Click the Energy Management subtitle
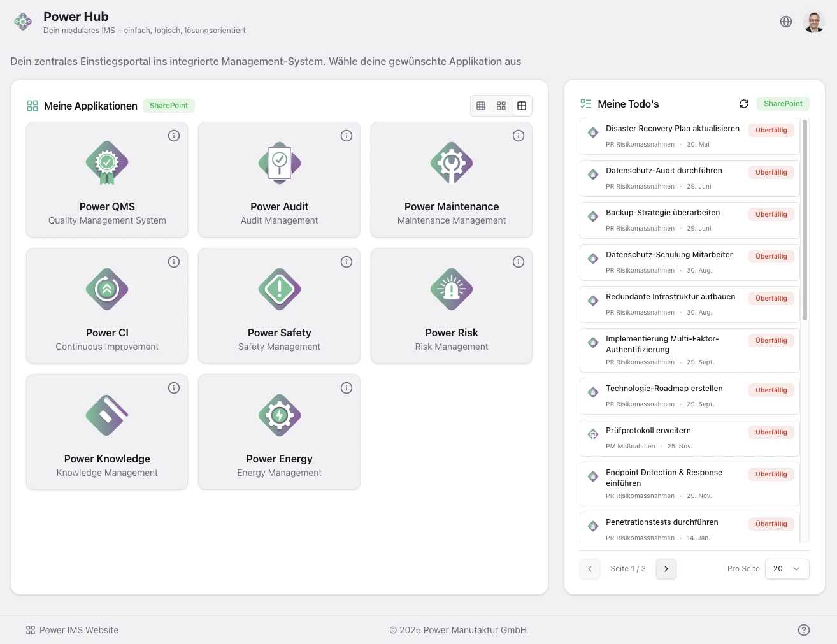Screen dimensions: 837x644 280,473
